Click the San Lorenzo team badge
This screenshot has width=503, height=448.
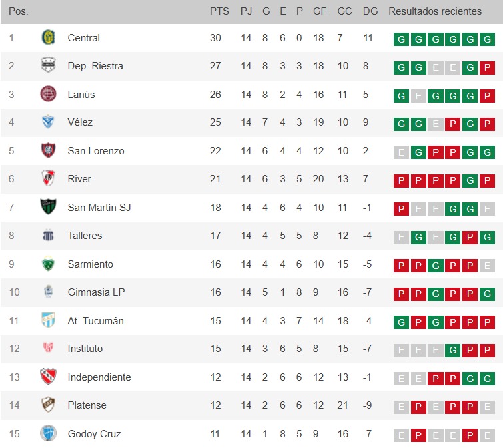[49, 151]
